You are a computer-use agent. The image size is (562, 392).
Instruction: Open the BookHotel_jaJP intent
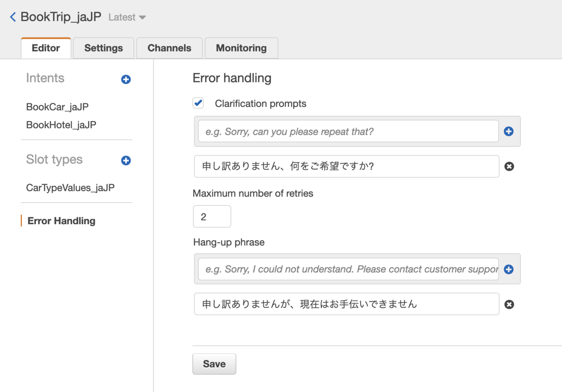[x=61, y=125]
